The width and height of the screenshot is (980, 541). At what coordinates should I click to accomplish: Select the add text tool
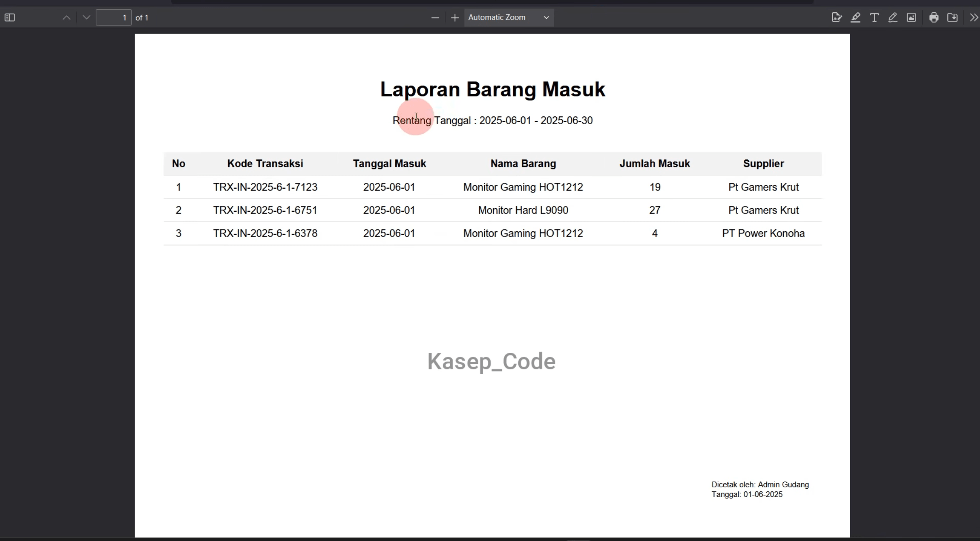(874, 18)
